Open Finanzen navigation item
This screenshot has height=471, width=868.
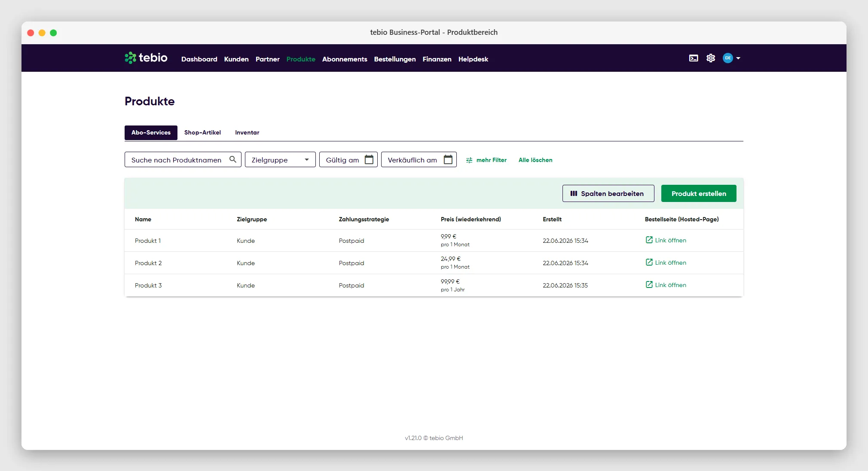click(437, 59)
